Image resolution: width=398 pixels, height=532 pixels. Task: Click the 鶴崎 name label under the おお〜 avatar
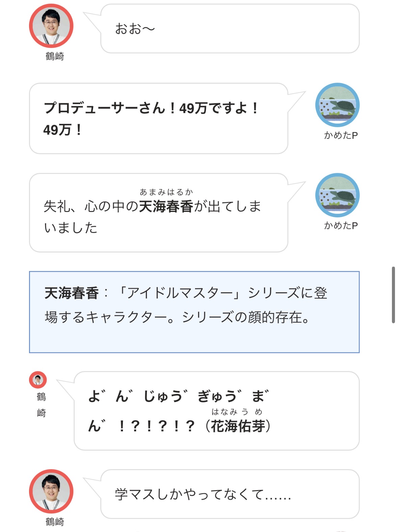(x=55, y=56)
